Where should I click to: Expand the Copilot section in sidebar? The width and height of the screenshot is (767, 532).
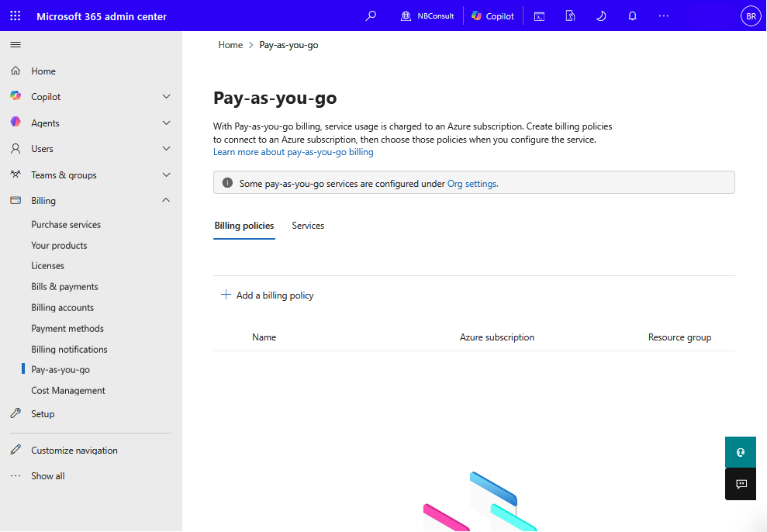point(166,97)
